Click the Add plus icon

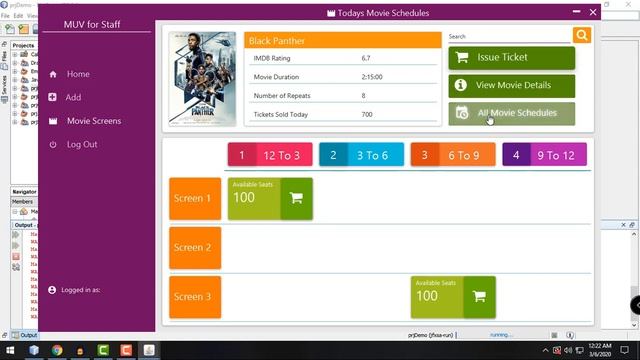pos(52,97)
